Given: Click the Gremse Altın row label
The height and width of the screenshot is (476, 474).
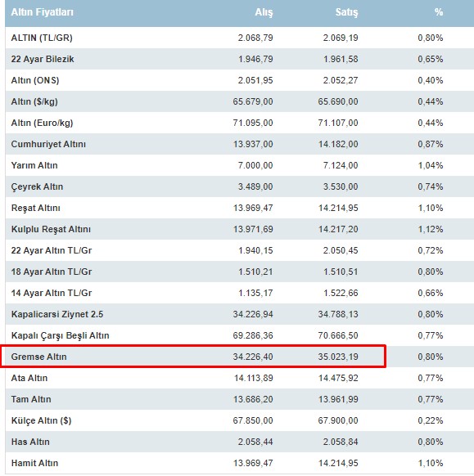Looking at the screenshot, I should coord(39,357).
